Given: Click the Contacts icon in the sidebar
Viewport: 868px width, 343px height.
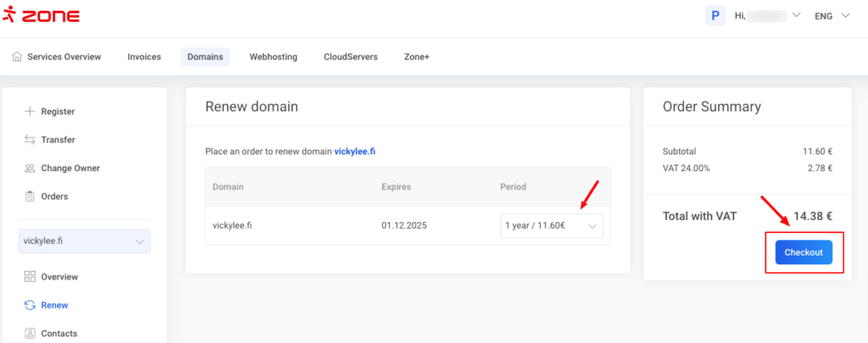Looking at the screenshot, I should (30, 334).
